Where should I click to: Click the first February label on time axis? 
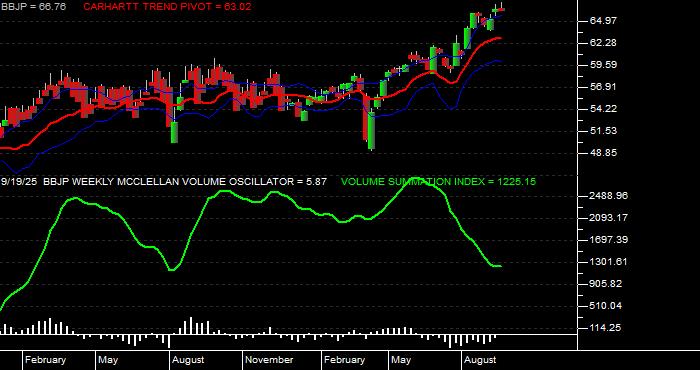46,360
